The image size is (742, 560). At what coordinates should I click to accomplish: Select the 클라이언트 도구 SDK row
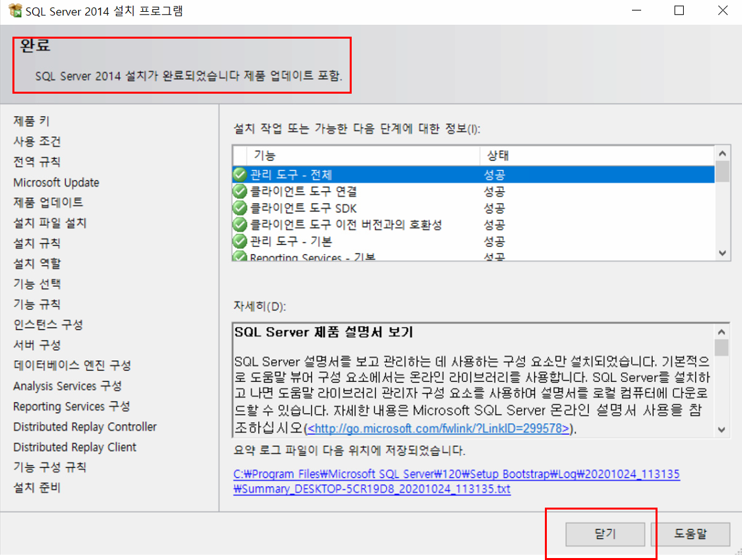[473, 208]
